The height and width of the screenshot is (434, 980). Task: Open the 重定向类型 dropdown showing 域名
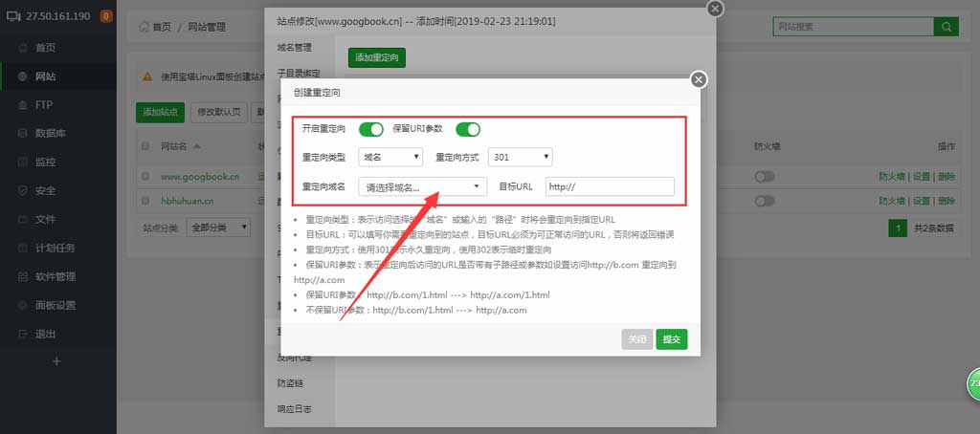click(x=390, y=158)
